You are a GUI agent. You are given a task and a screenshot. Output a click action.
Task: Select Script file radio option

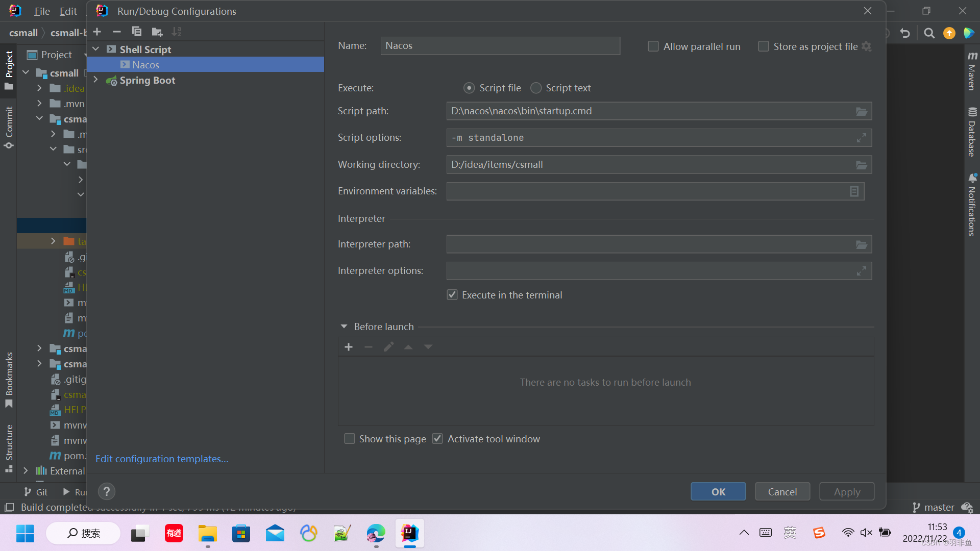469,88
